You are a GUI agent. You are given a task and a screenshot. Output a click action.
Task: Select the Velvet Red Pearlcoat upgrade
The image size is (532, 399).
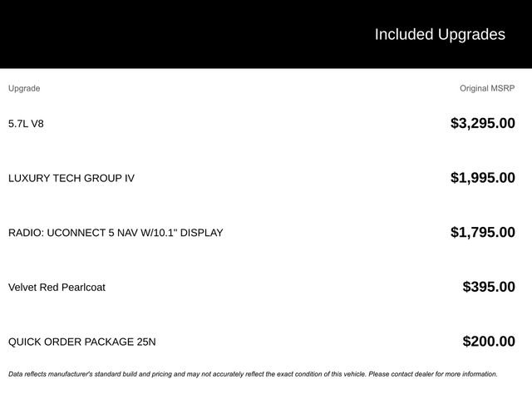pos(57,288)
